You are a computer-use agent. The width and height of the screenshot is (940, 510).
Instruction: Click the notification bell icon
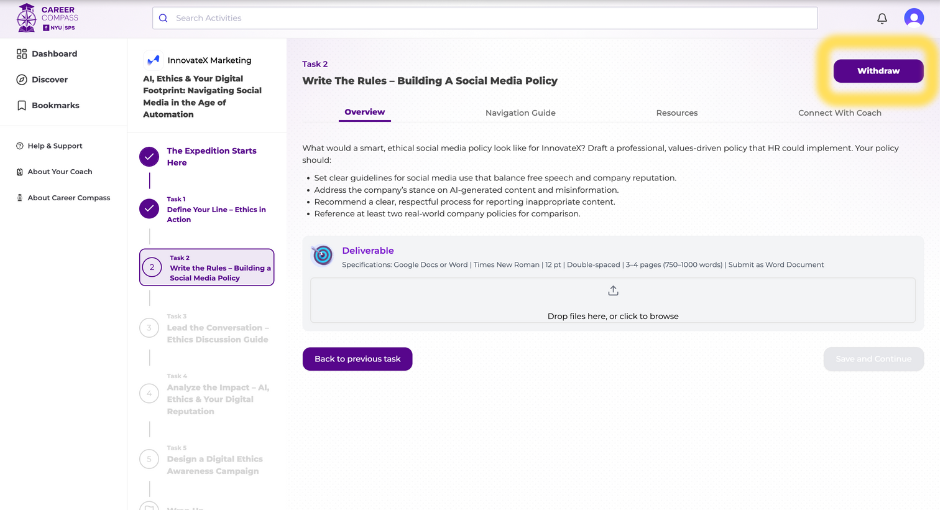coord(882,18)
